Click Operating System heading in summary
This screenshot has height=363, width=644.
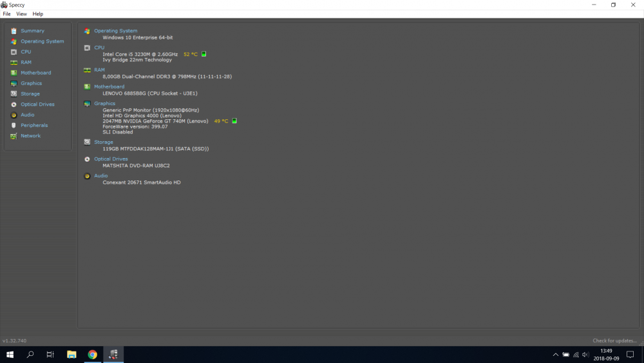pos(116,31)
